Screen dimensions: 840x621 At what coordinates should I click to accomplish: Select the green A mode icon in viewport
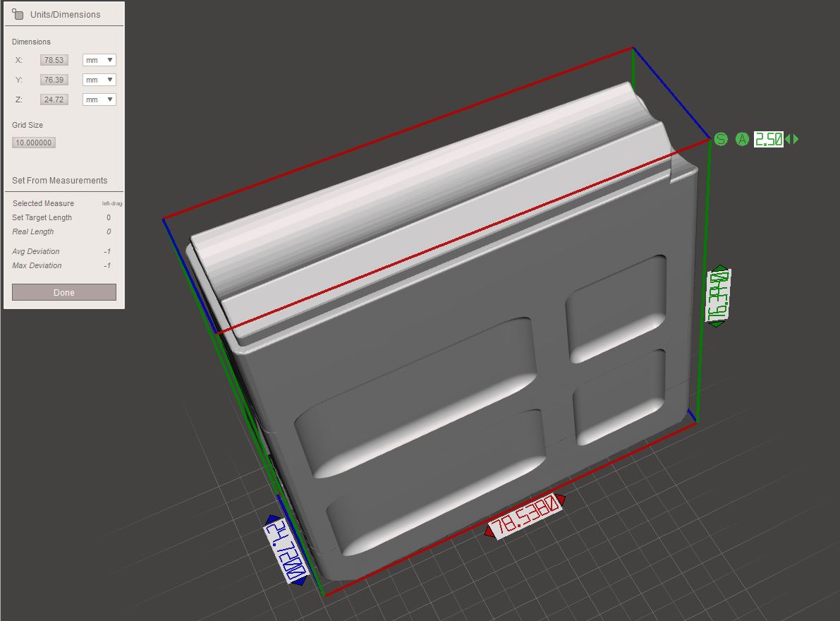741,140
